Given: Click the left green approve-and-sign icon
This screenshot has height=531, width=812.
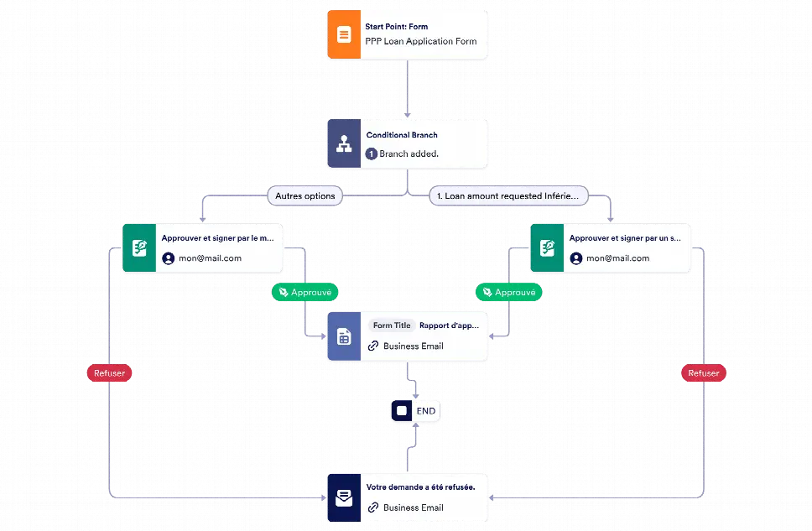Looking at the screenshot, I should pos(139,247).
